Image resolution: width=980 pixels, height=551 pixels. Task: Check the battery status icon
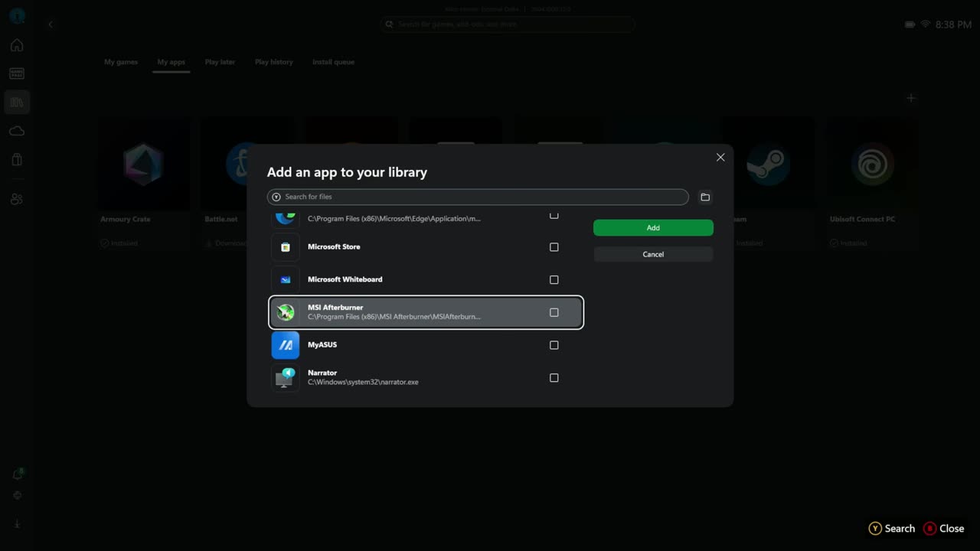[910, 24]
